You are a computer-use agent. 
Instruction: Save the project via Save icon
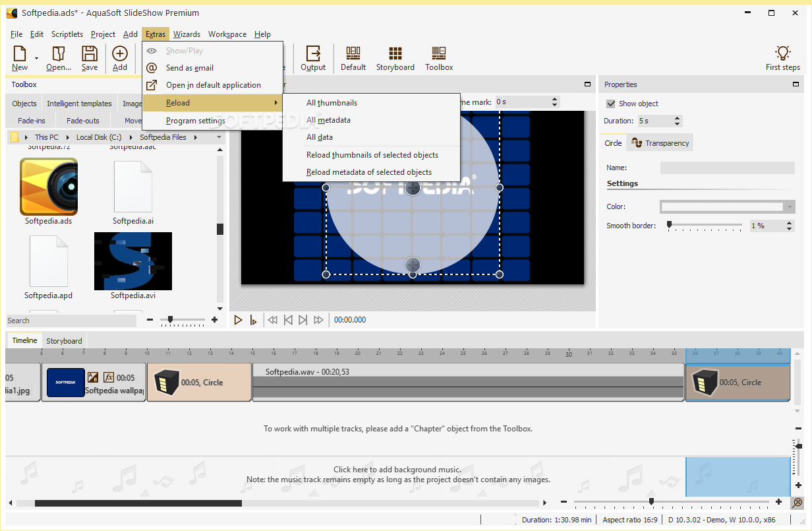[90, 58]
